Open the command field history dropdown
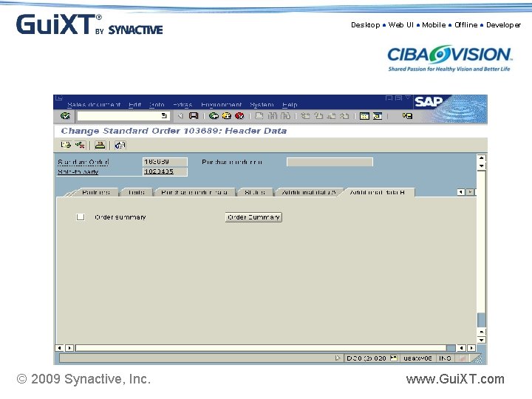 [x=164, y=116]
